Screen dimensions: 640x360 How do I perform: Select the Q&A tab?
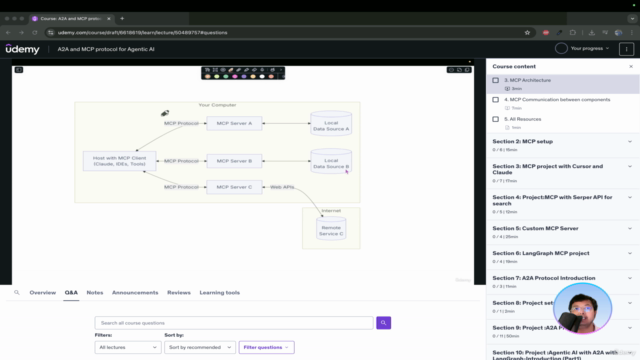click(71, 293)
